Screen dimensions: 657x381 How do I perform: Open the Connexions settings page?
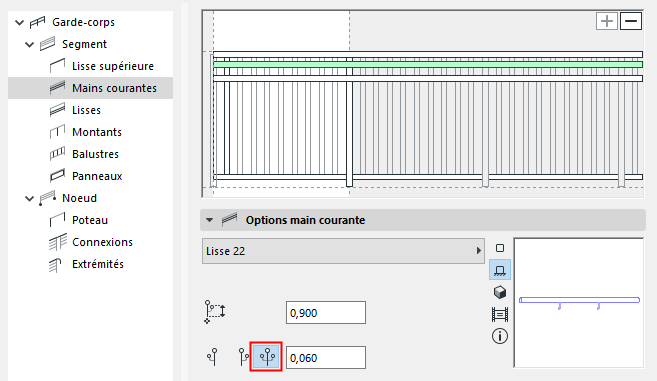pyautogui.click(x=102, y=242)
